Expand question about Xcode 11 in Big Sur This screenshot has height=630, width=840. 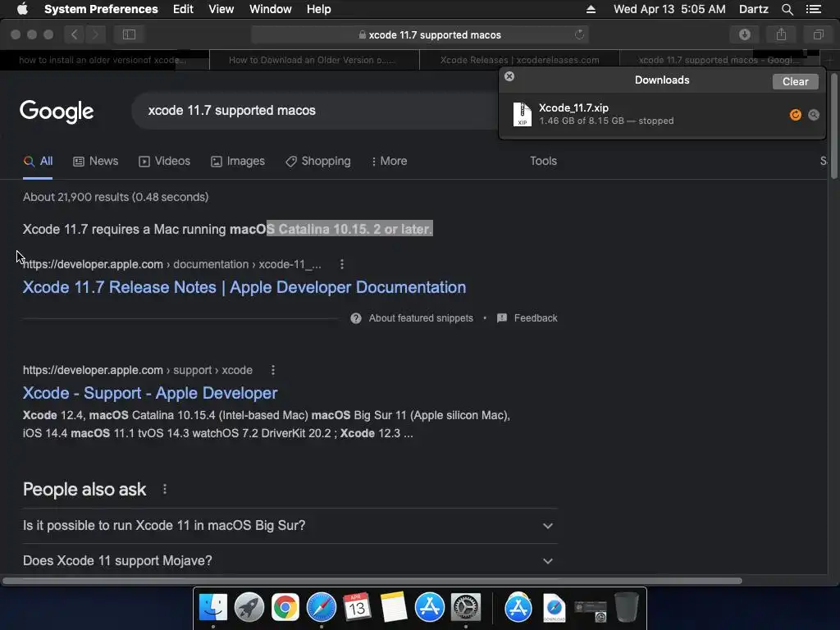(x=290, y=526)
